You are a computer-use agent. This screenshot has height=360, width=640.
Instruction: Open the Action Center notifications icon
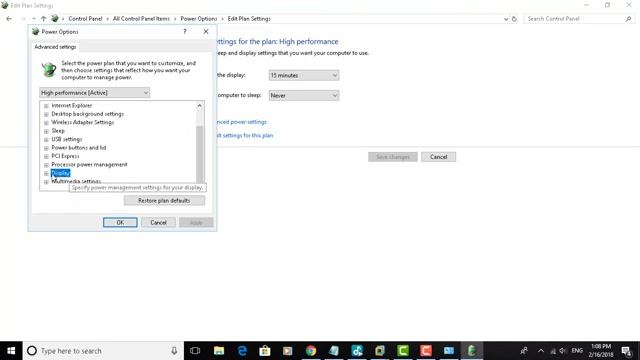(627, 351)
